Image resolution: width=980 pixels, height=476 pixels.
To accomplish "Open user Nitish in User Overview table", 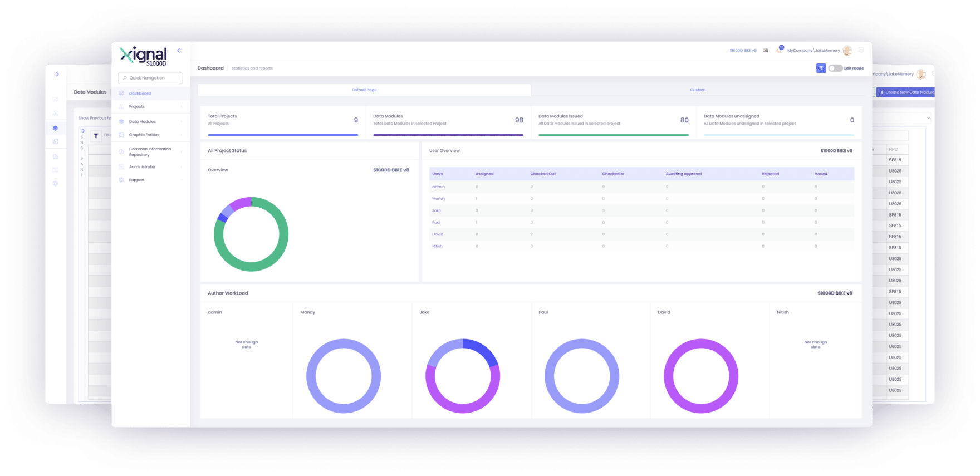I will coord(437,246).
